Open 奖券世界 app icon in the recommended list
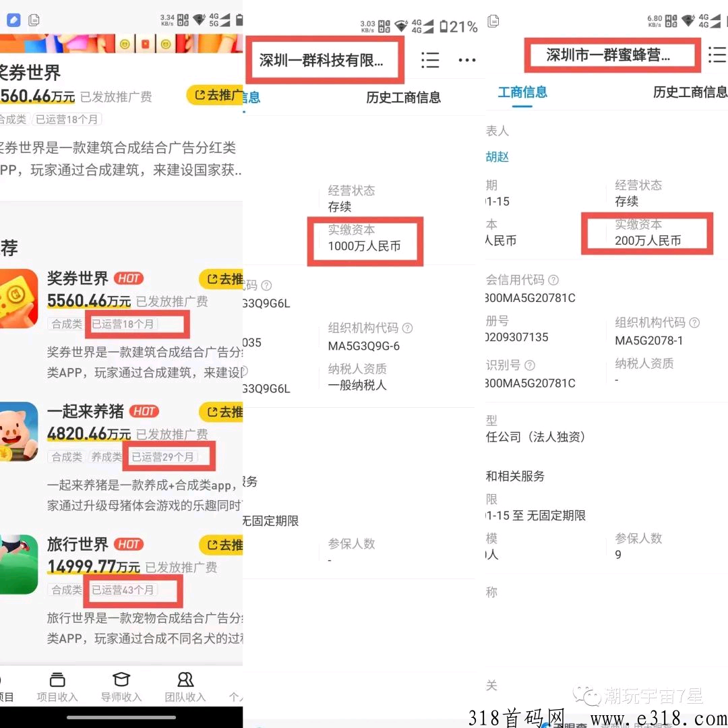 click(19, 299)
